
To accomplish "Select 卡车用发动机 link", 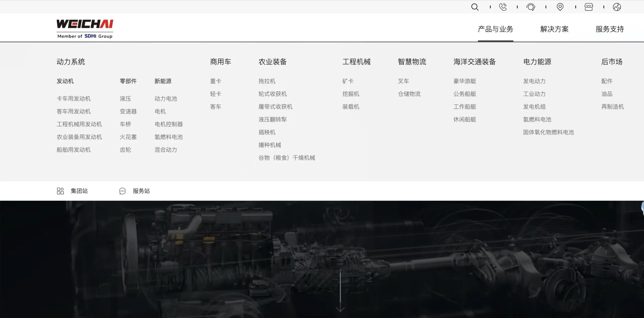I will (73, 99).
